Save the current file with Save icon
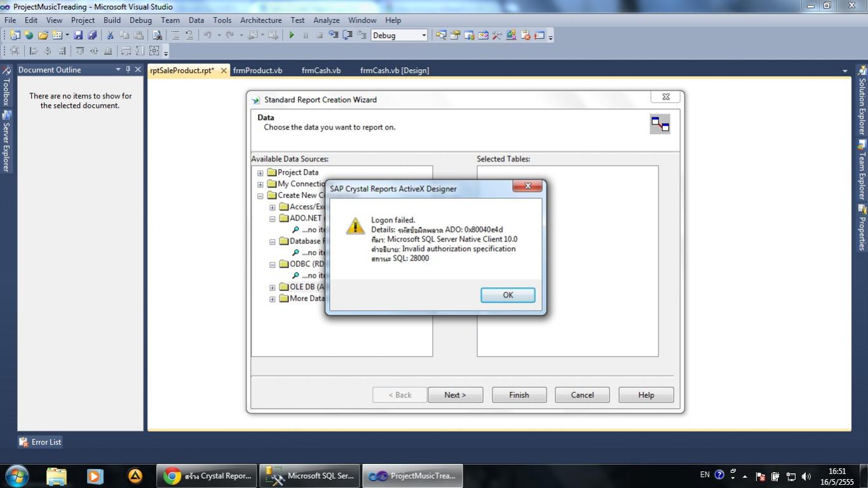Viewport: 868px width, 488px height. (78, 36)
